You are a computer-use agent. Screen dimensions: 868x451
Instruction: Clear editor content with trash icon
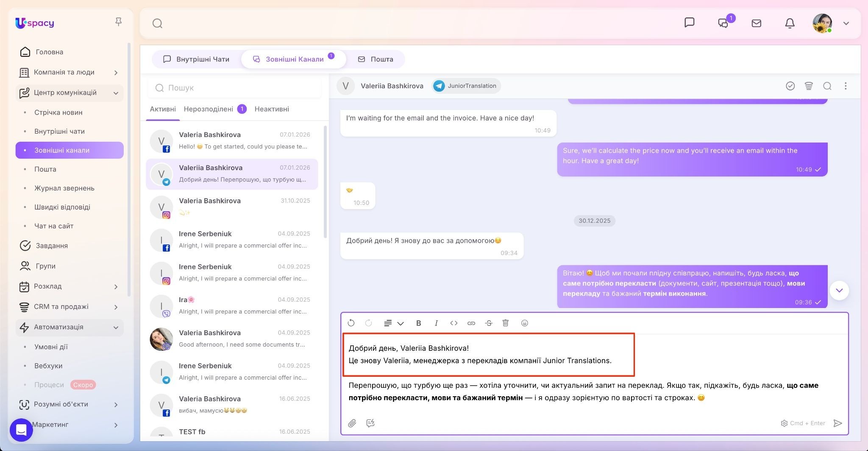pyautogui.click(x=506, y=323)
